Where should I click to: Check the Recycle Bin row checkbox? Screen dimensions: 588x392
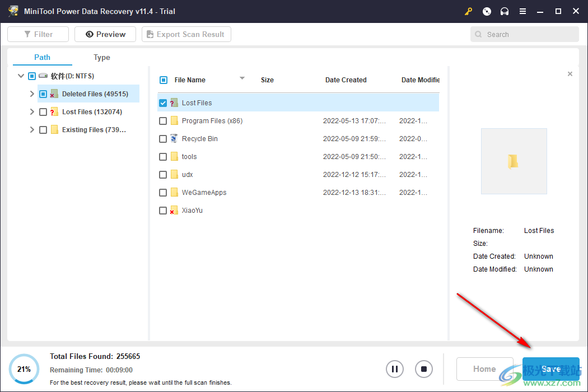click(x=163, y=139)
